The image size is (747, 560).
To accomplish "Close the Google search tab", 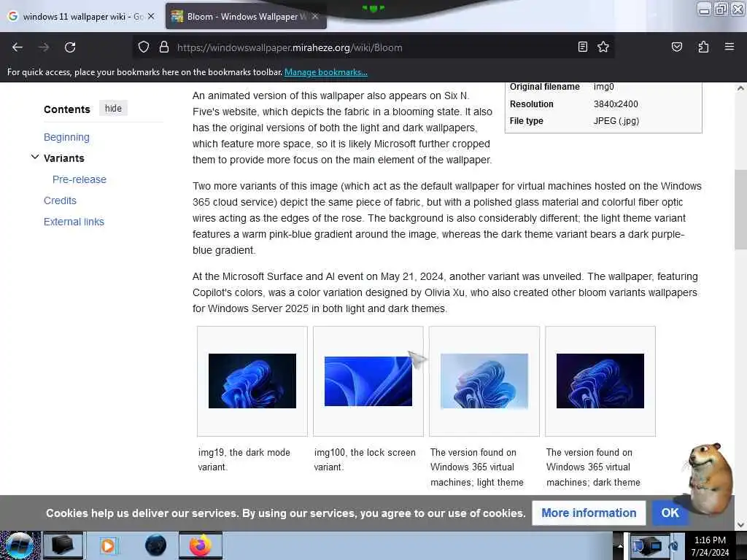I will 151,16.
